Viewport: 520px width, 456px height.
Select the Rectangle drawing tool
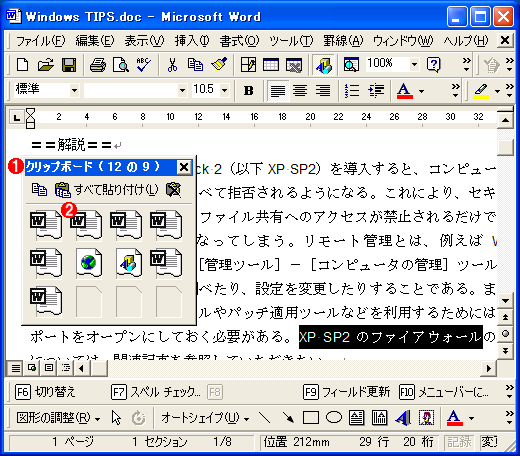click(x=311, y=418)
